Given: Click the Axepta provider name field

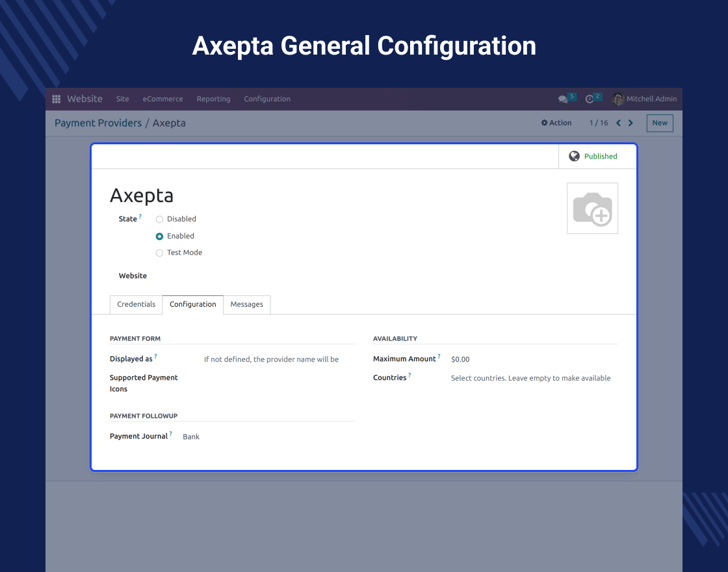Looking at the screenshot, I should pos(142,196).
